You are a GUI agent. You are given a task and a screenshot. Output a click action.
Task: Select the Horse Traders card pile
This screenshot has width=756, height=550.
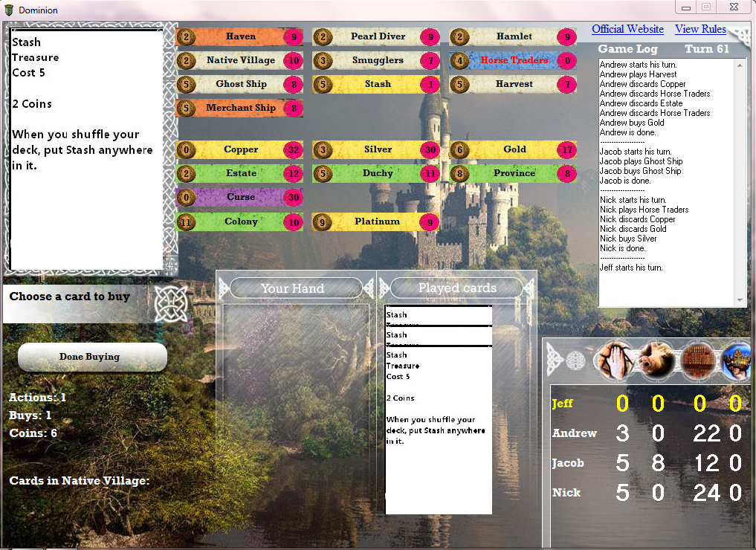514,60
